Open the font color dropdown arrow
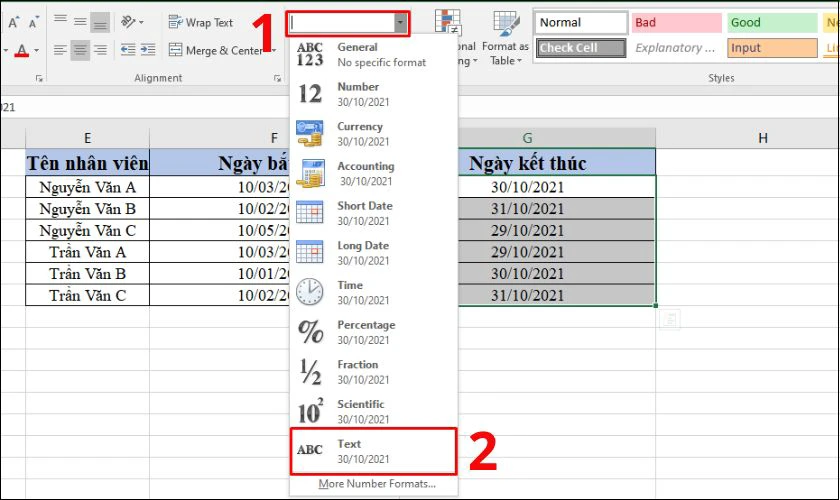 click(x=36, y=50)
